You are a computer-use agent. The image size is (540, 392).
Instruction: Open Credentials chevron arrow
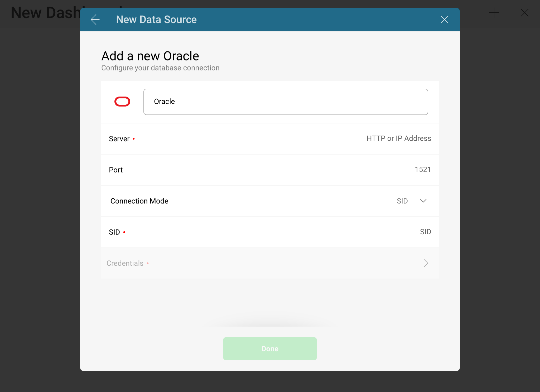(x=426, y=263)
